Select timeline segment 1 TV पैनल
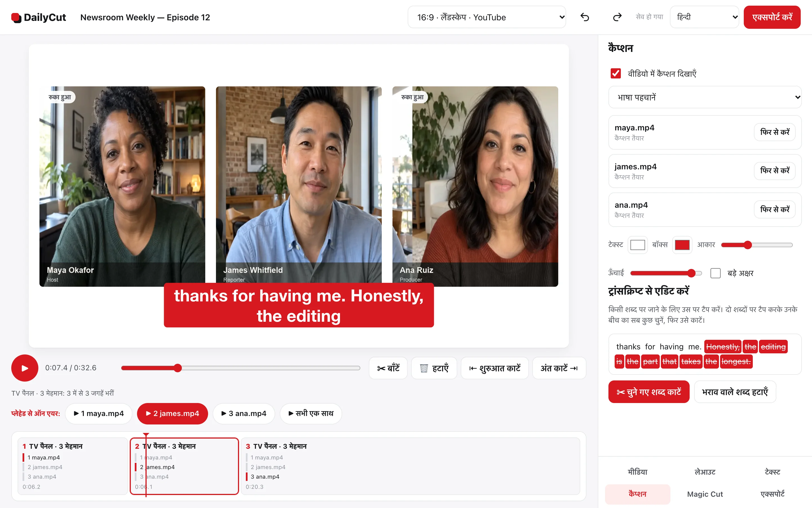The width and height of the screenshot is (812, 508). 72,466
